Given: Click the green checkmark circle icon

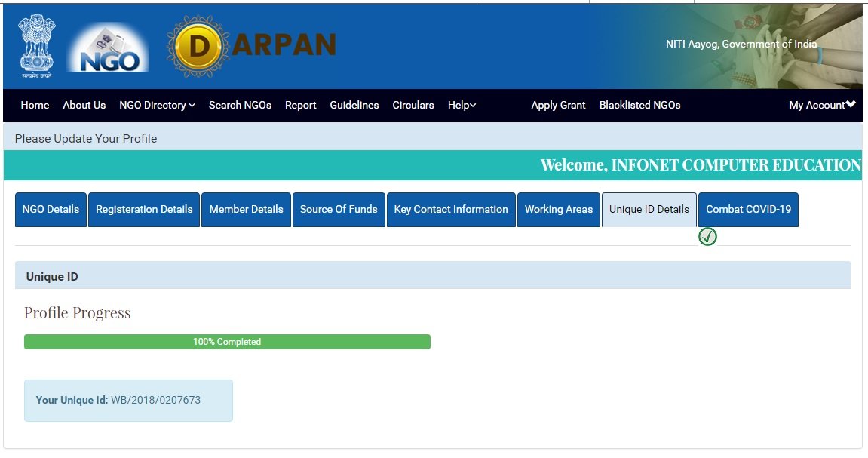Looking at the screenshot, I should pyautogui.click(x=707, y=237).
